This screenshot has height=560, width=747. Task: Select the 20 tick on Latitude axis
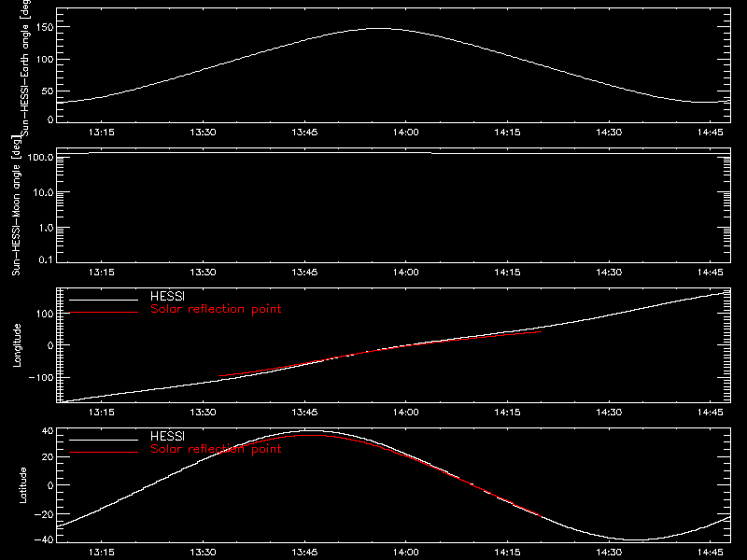click(48, 456)
